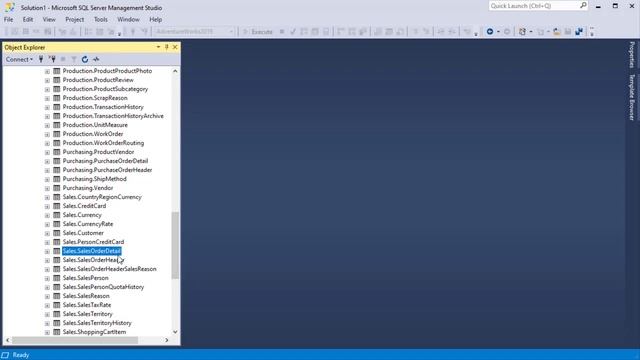Click the table icon of Purchasing.Vendor
Image resolution: width=640 pixels, height=360 pixels.
pyautogui.click(x=56, y=188)
